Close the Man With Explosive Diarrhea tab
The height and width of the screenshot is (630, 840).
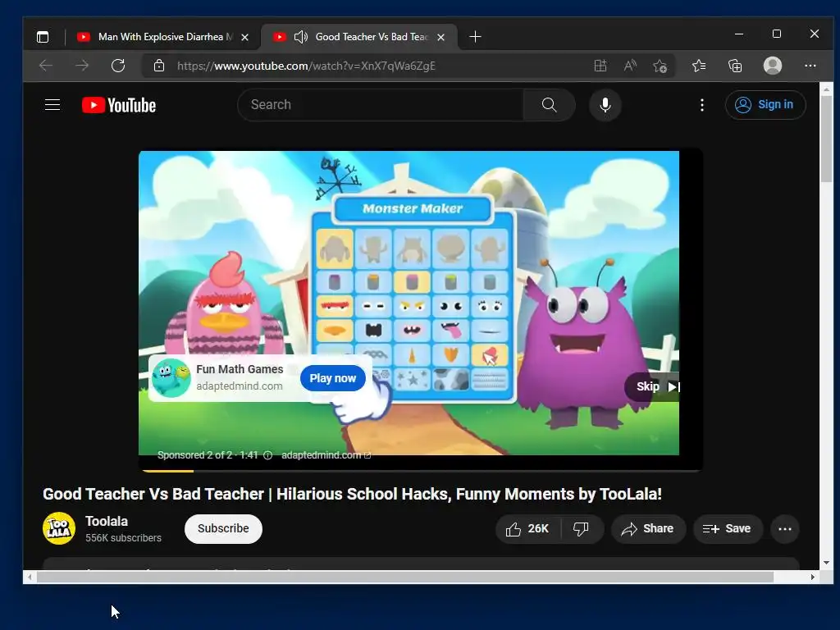(x=244, y=37)
